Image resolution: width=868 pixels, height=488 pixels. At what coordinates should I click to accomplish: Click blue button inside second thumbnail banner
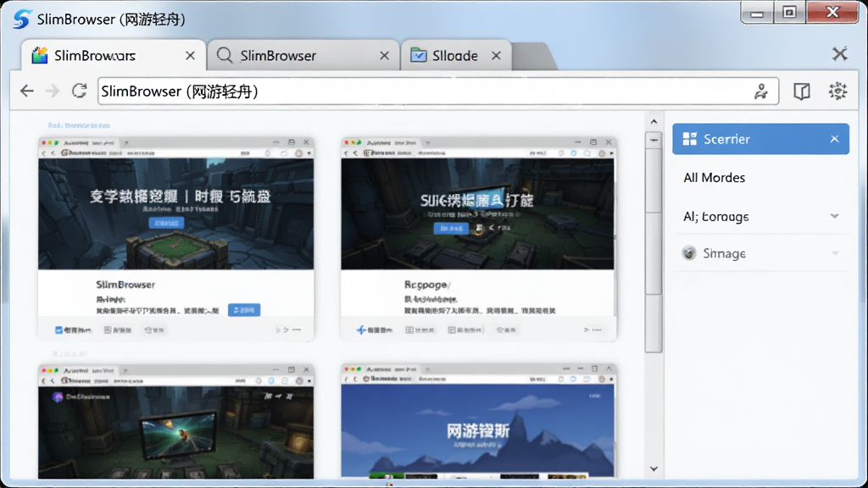tap(451, 228)
